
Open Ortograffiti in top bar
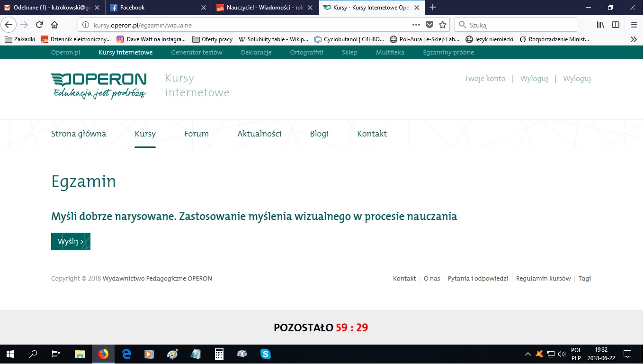(x=306, y=53)
